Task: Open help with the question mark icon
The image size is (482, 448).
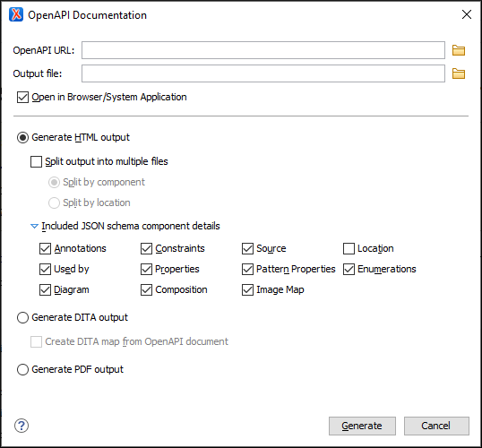Action: [22, 426]
